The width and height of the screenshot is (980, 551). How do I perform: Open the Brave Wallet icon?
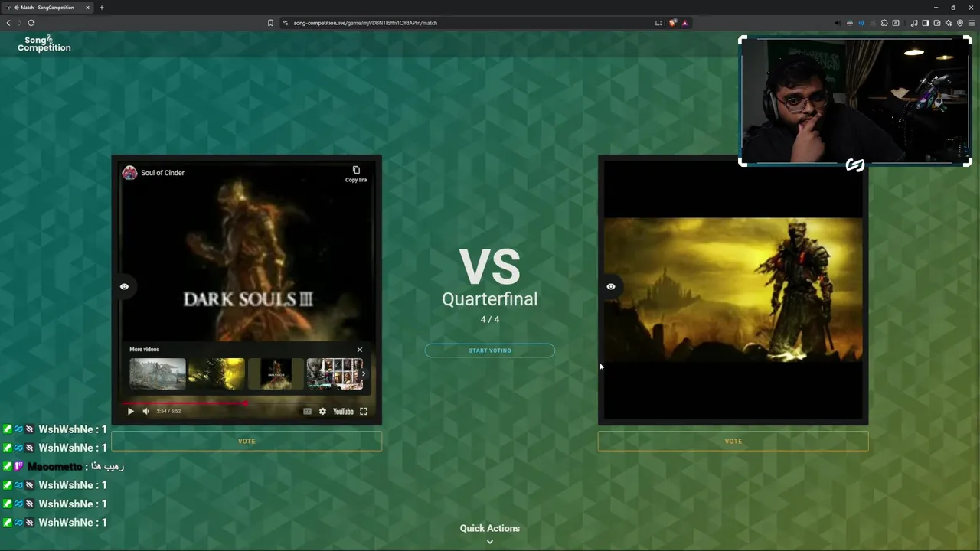pyautogui.click(x=936, y=23)
